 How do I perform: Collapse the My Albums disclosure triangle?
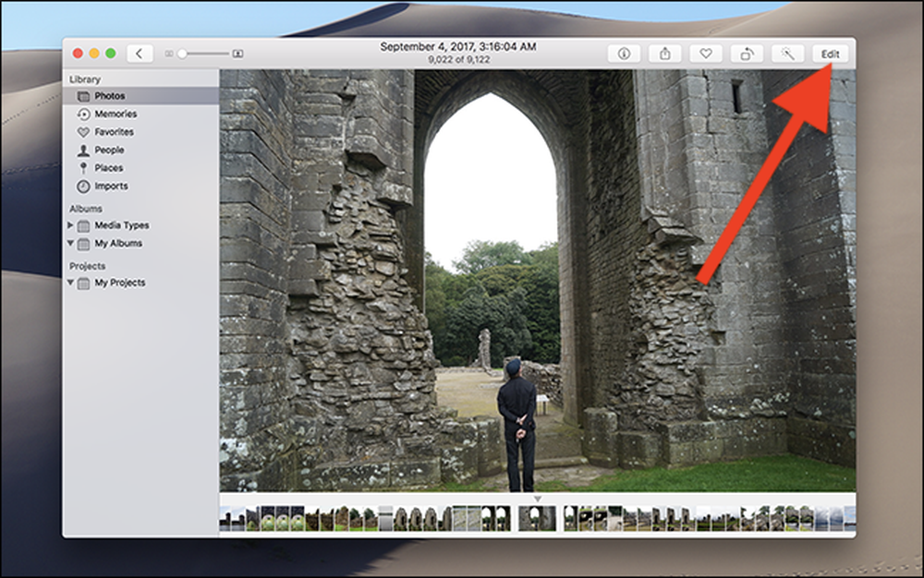tap(70, 243)
